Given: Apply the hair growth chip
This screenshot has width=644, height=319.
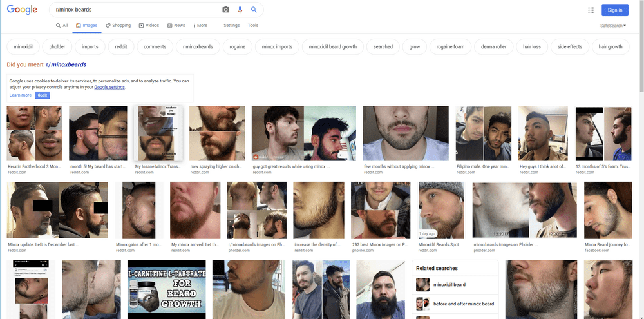Looking at the screenshot, I should [611, 47].
